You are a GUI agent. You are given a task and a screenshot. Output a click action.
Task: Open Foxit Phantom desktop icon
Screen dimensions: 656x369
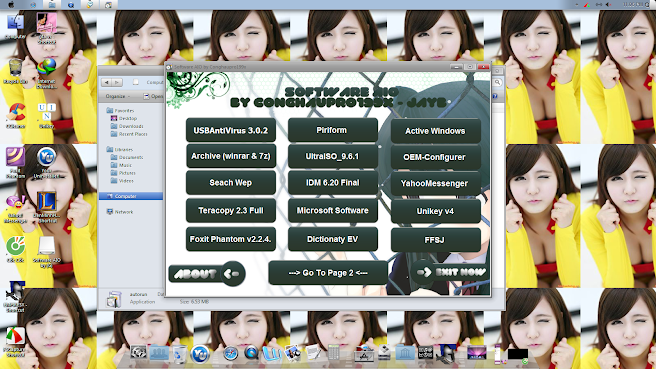pos(15,162)
